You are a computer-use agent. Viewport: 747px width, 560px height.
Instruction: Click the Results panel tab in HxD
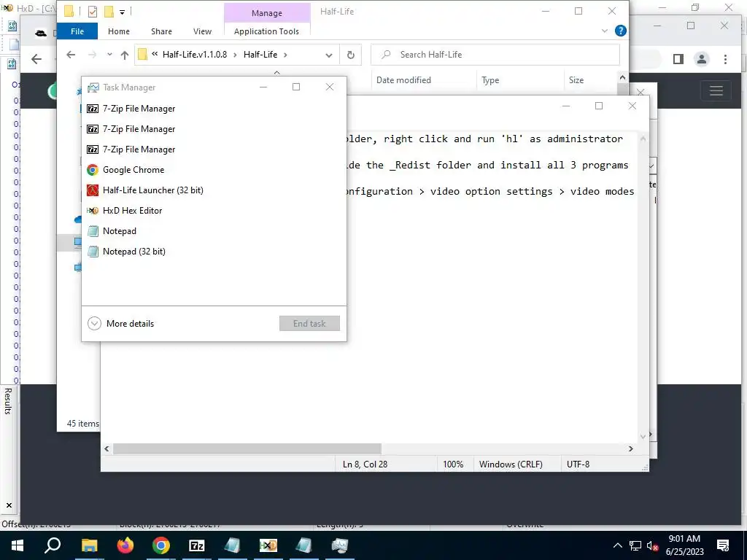[8, 401]
